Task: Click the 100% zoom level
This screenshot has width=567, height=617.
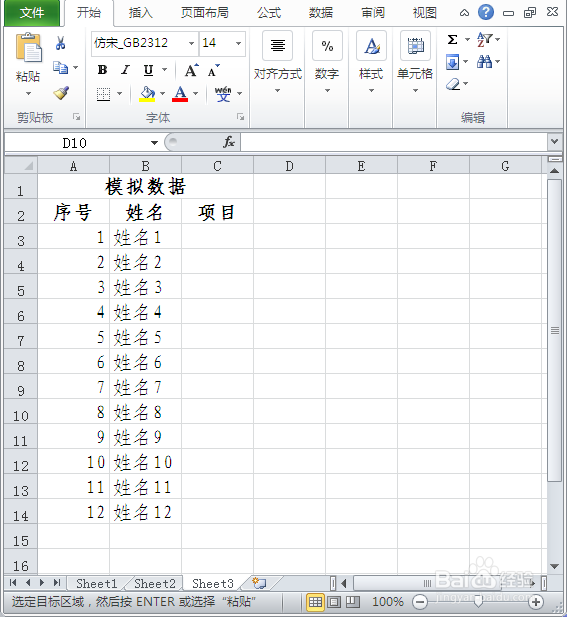Action: pos(388,602)
